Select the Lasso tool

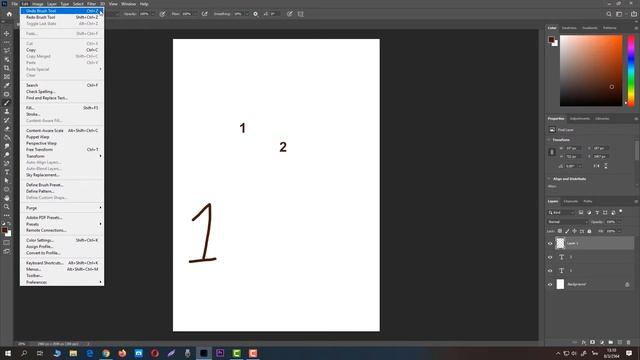tap(7, 50)
